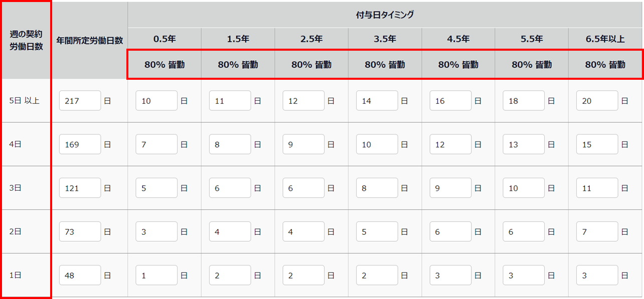This screenshot has width=644, height=299.
Task: Click the 付与日タイミング header
Action: (385, 15)
